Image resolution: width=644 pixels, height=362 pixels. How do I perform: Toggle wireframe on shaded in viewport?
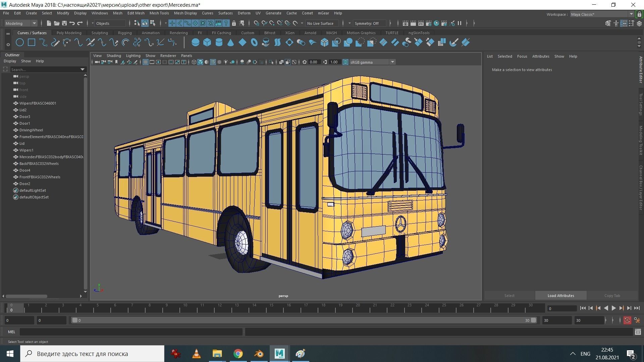(213, 62)
